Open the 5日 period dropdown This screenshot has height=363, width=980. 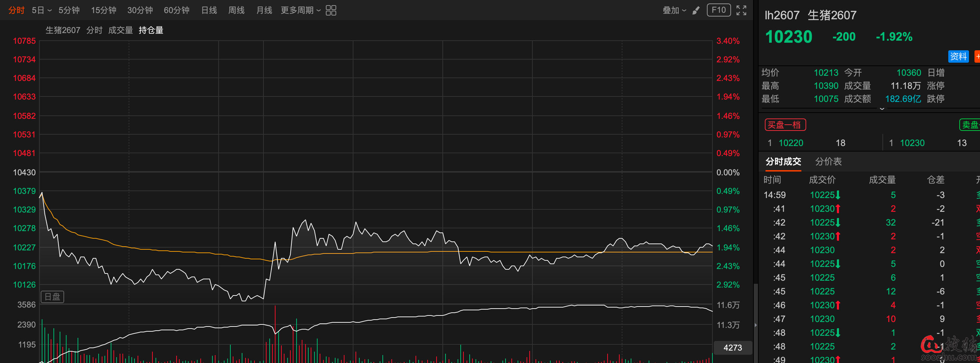tap(41, 10)
